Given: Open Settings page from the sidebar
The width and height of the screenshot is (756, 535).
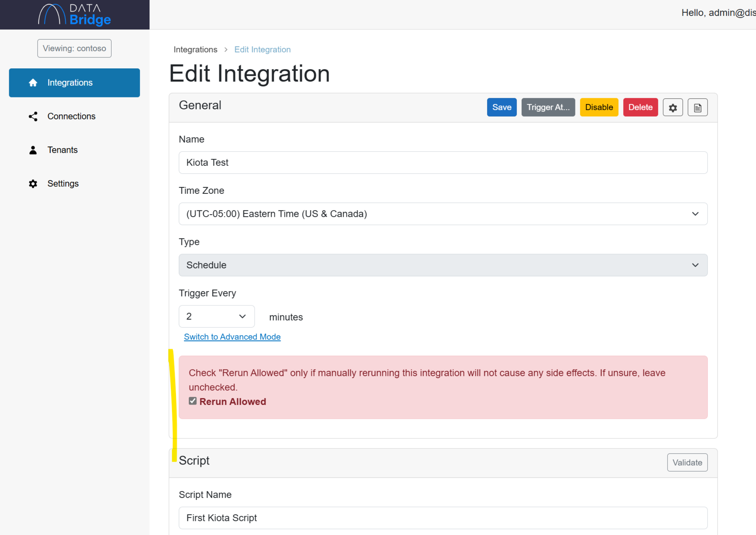Looking at the screenshot, I should pos(63,184).
